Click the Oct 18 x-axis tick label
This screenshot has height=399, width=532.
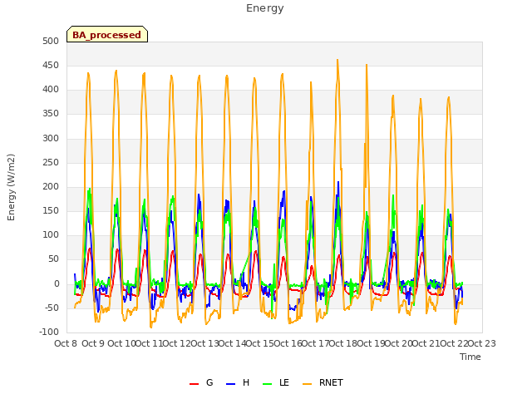[342, 343]
